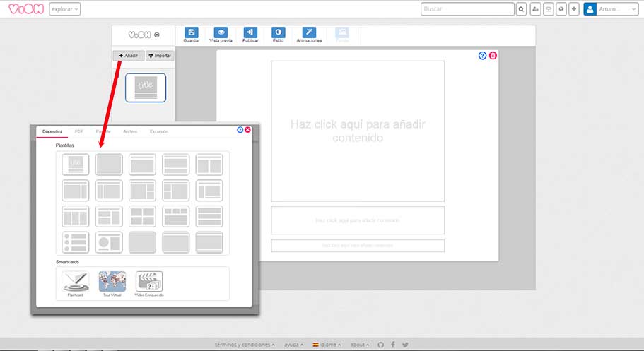The height and width of the screenshot is (351, 644).
Task: Click into the Buscar search field
Action: click(x=467, y=9)
